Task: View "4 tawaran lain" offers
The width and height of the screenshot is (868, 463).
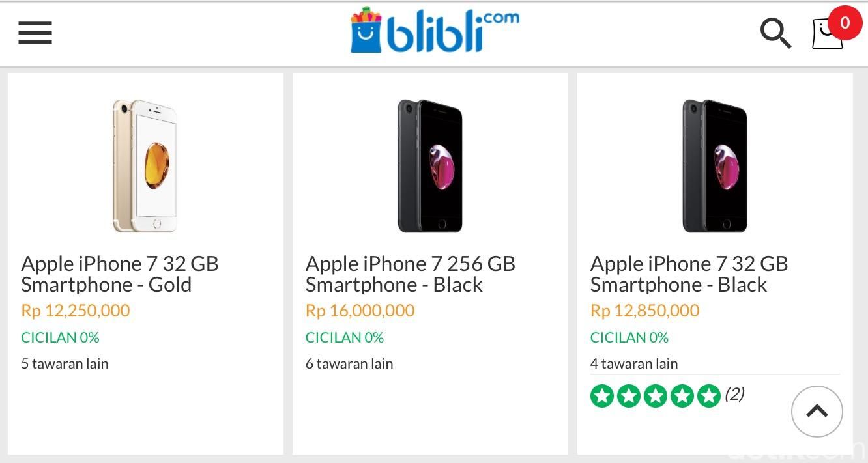Action: (x=634, y=363)
